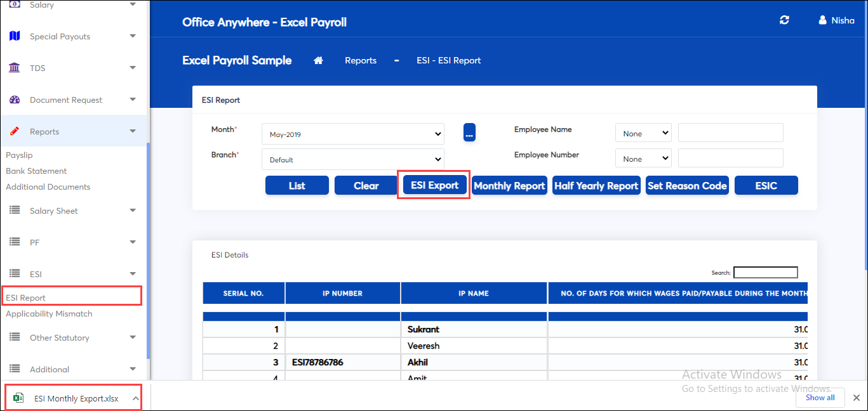Click the Half Yearly Report button

click(596, 185)
